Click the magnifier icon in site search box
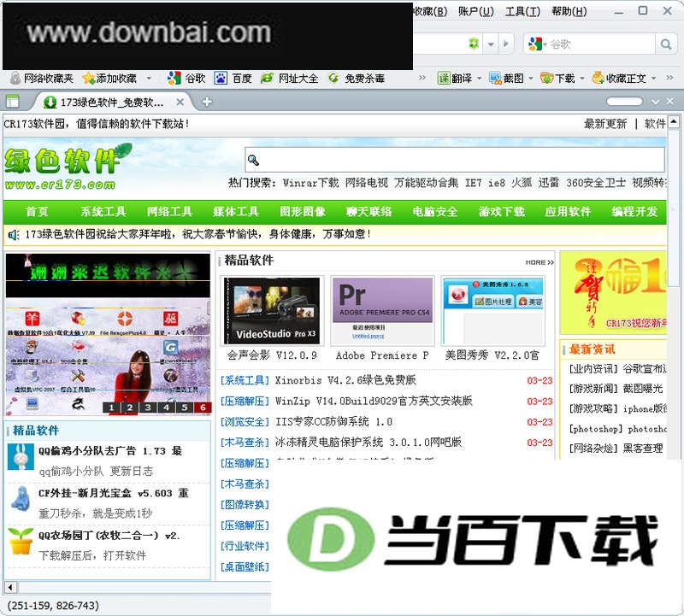Viewport: 684px width, 616px height. (x=253, y=161)
